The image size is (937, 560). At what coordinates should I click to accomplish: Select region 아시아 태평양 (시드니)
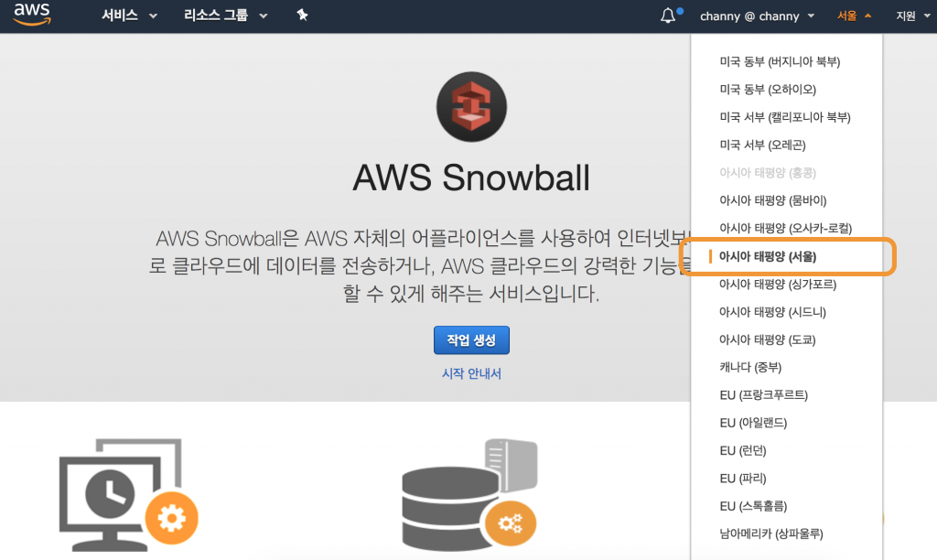pyautogui.click(x=772, y=312)
